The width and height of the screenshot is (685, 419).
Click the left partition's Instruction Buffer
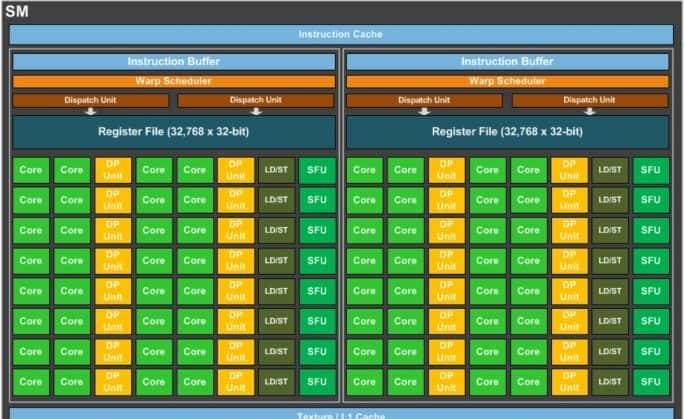click(174, 62)
